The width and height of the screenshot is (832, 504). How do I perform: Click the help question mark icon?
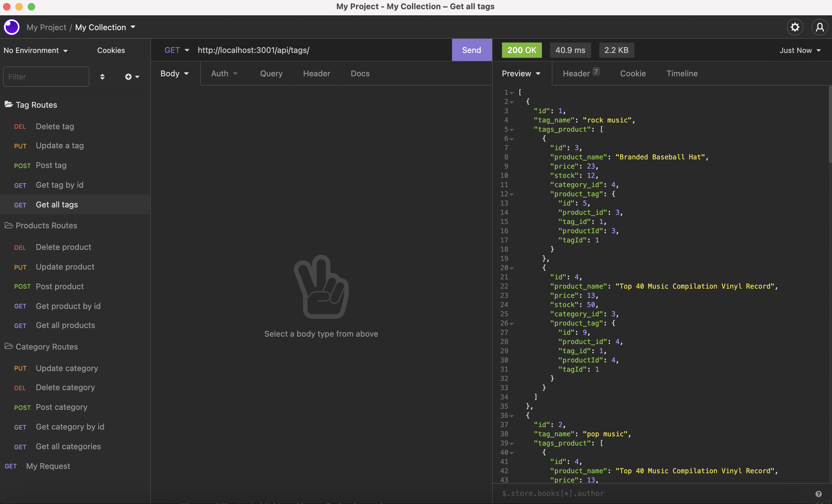click(x=818, y=494)
